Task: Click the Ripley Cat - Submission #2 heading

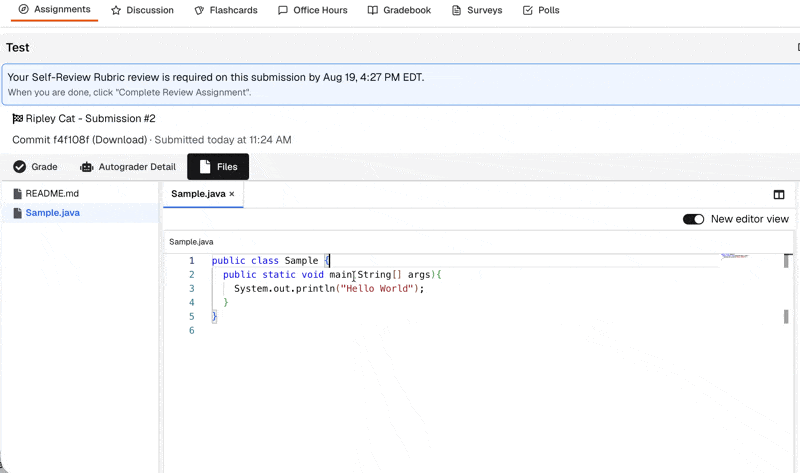Action: point(90,118)
